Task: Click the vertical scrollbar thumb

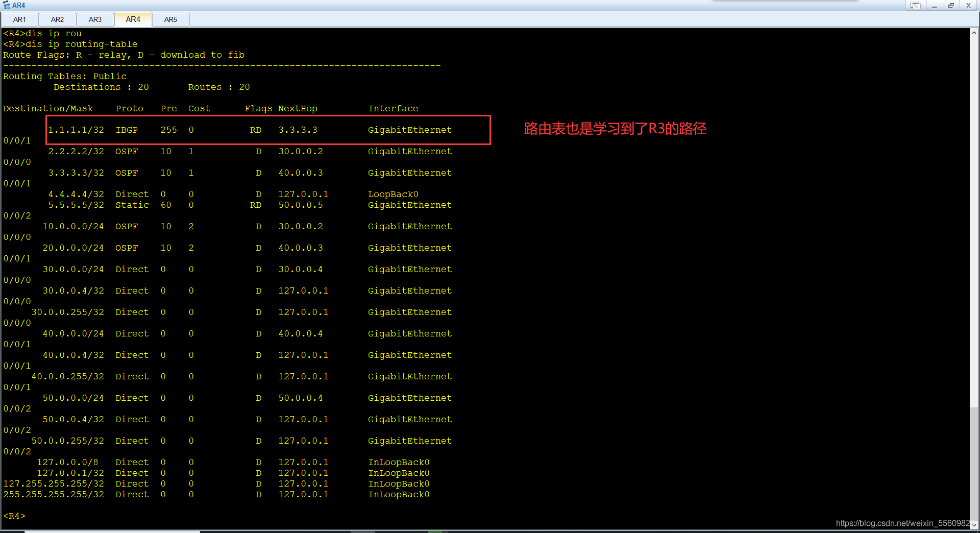Action: coord(974,464)
